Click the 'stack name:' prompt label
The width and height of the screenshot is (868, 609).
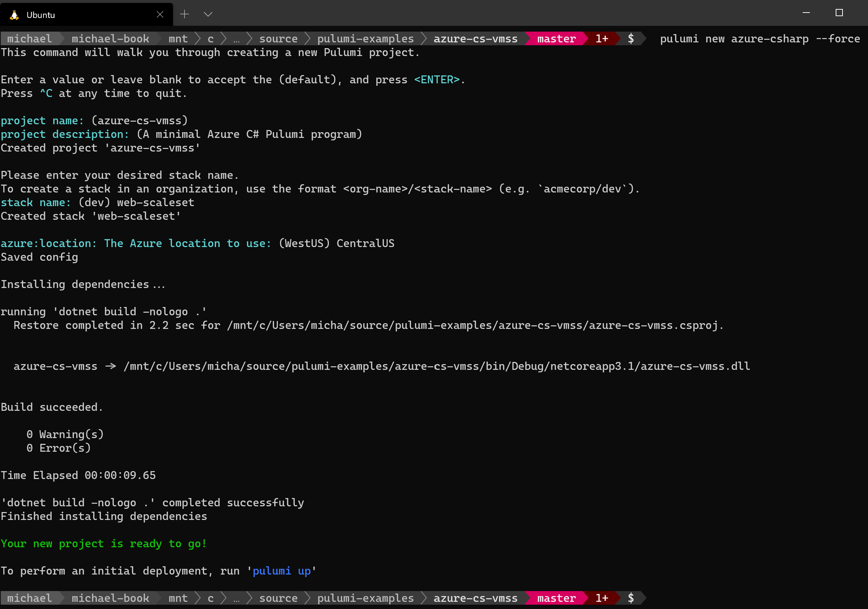pyautogui.click(x=36, y=203)
